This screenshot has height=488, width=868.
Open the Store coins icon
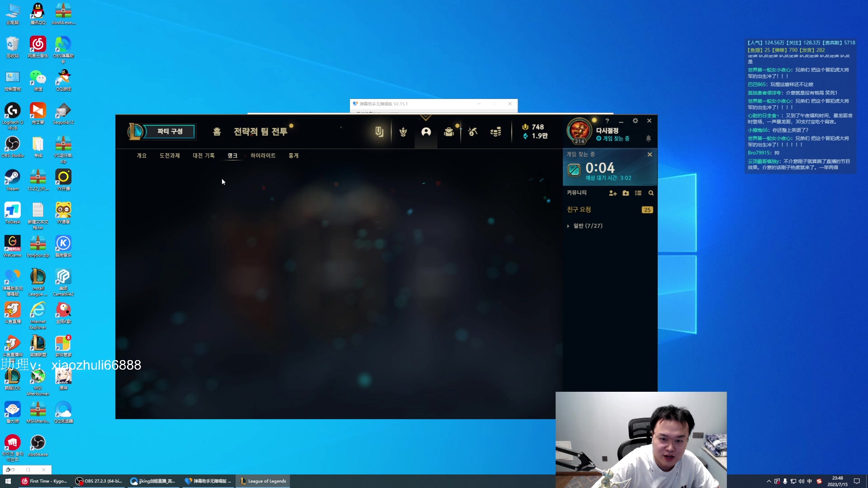click(496, 132)
